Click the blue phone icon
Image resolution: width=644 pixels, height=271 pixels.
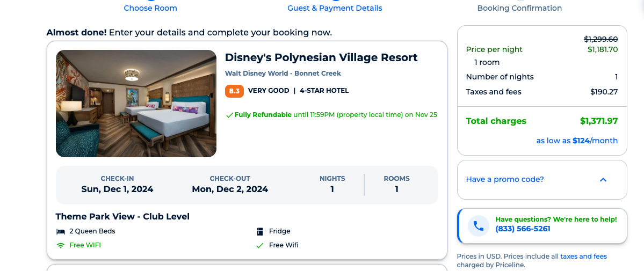tap(478, 226)
